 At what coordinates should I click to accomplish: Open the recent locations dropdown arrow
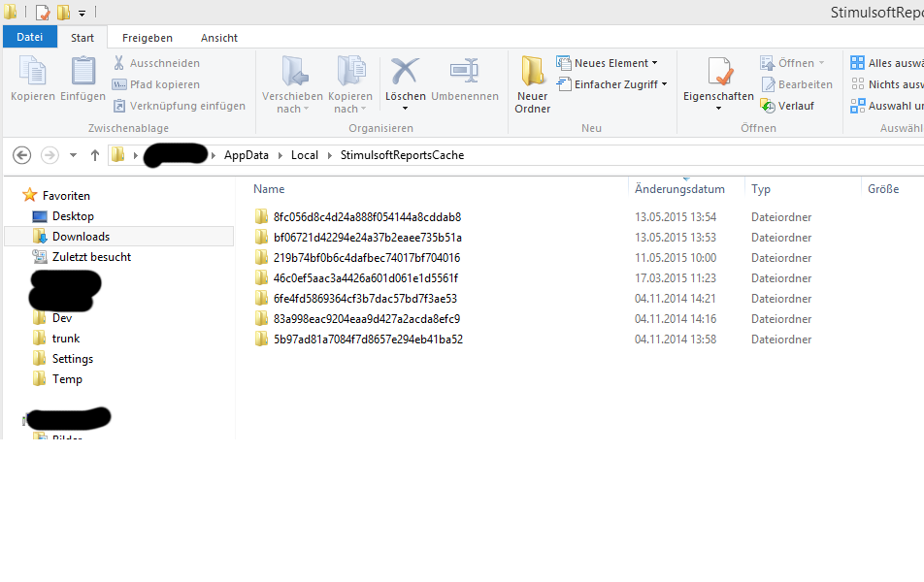click(73, 155)
